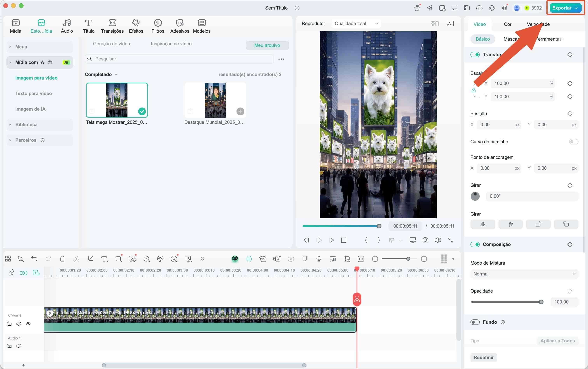Click the Redefinir button
Image resolution: width=588 pixels, height=369 pixels.
[x=484, y=357]
